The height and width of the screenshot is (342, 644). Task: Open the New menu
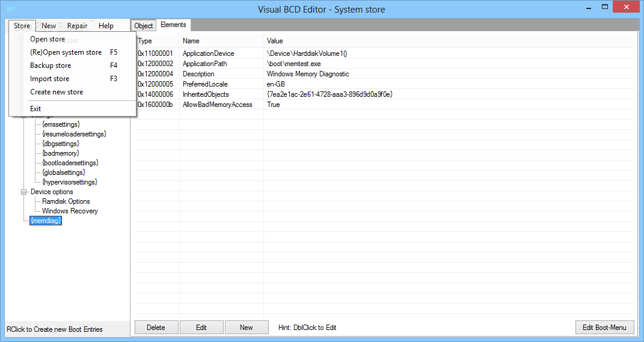pyautogui.click(x=49, y=26)
